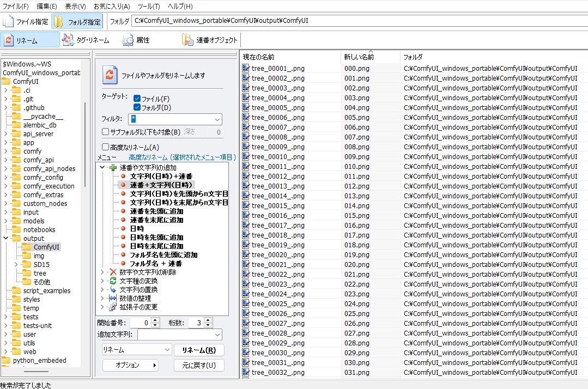Viewport: 588px width, 389px height.
Task: Click the Rename tab icon
Action: coord(9,40)
